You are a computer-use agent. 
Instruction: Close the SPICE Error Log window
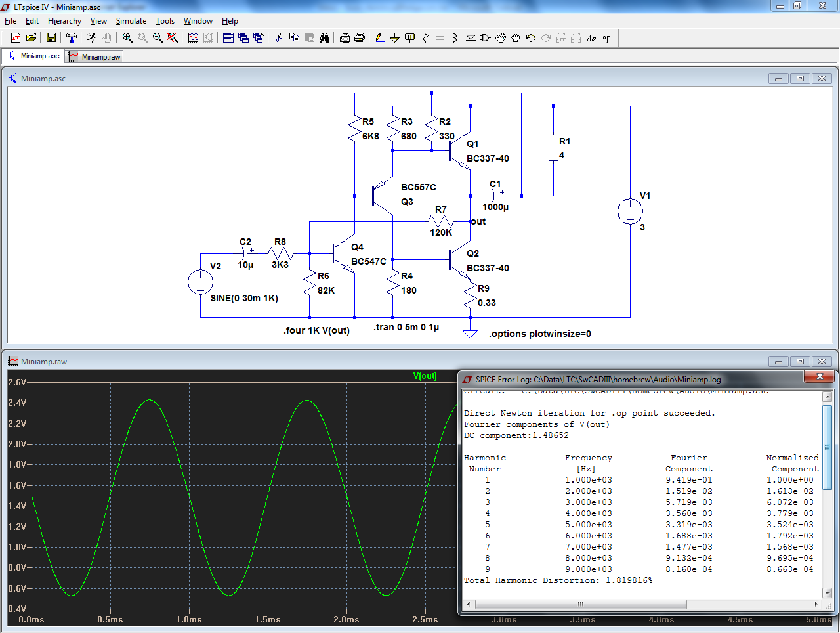(x=820, y=377)
